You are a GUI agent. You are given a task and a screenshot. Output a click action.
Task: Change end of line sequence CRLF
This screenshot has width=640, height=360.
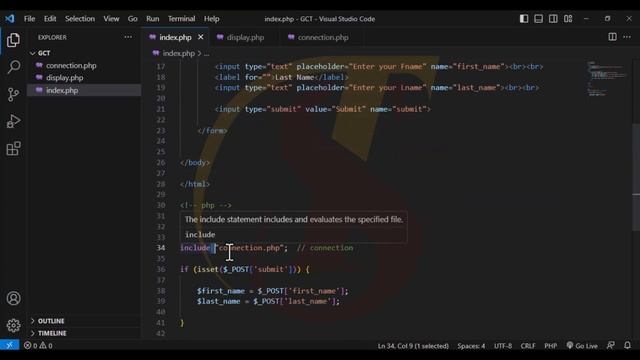528,346
